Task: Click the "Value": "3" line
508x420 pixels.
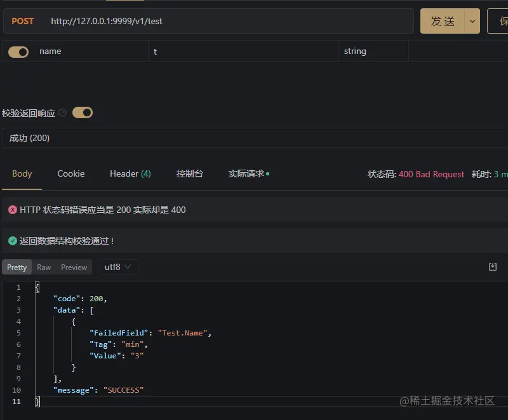Action: (117, 356)
